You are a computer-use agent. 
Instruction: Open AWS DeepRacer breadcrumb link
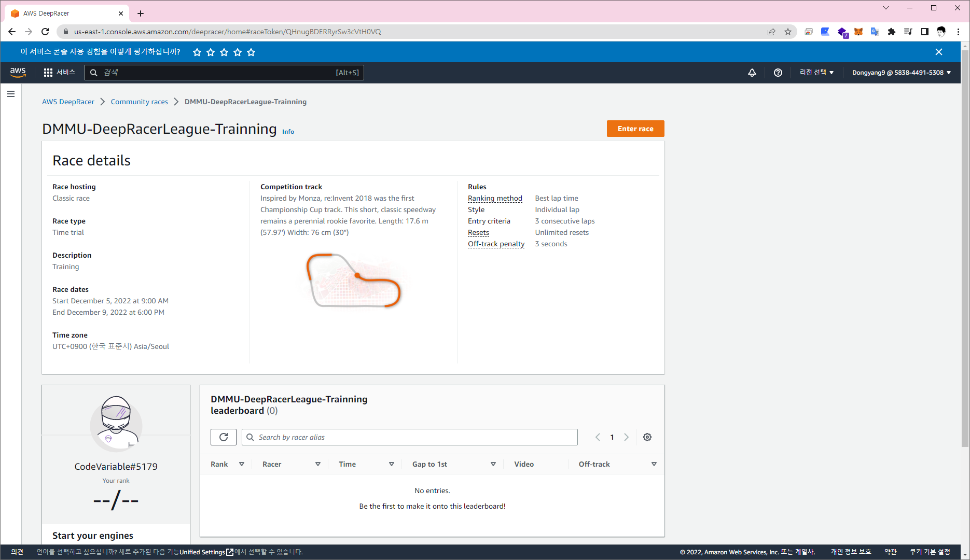tap(68, 102)
